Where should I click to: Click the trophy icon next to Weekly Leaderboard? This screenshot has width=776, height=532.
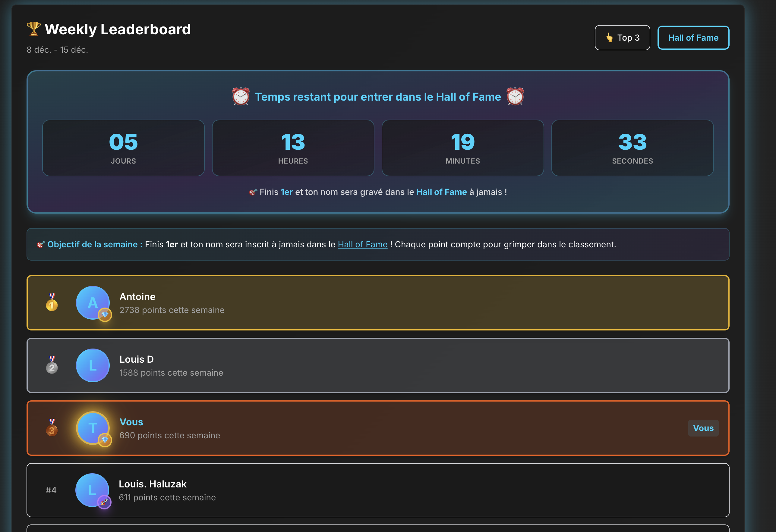(x=33, y=28)
